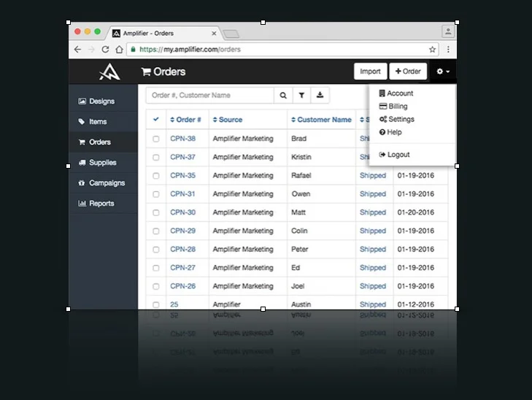Click date 01-20-2016 in Matt's row
Image resolution: width=532 pixels, height=400 pixels.
coord(416,212)
